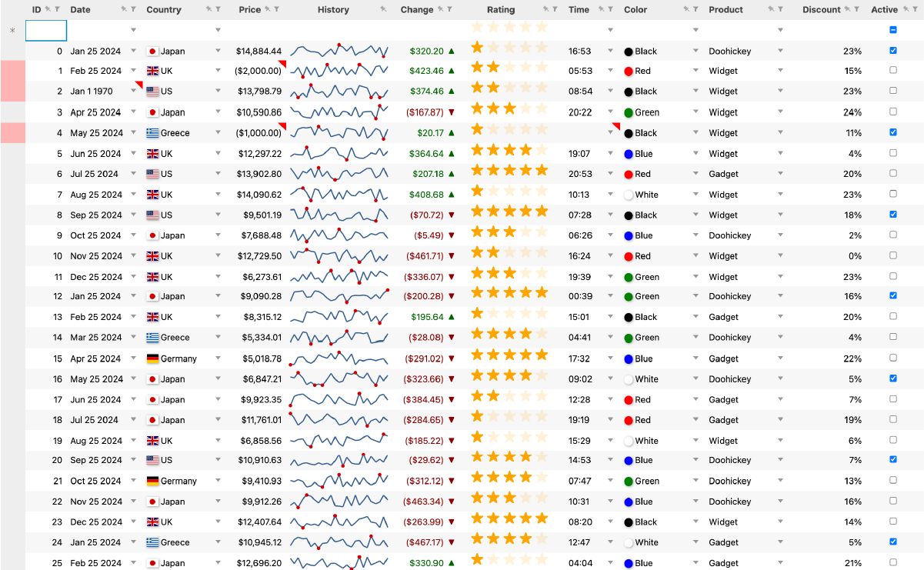
Task: Pin the History column using its pin icon
Action: tap(383, 10)
